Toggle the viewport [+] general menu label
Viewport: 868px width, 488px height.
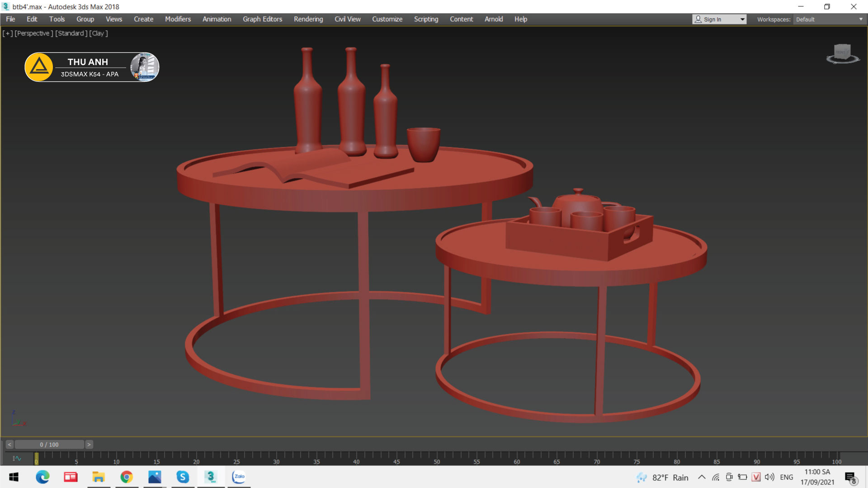pos(8,33)
